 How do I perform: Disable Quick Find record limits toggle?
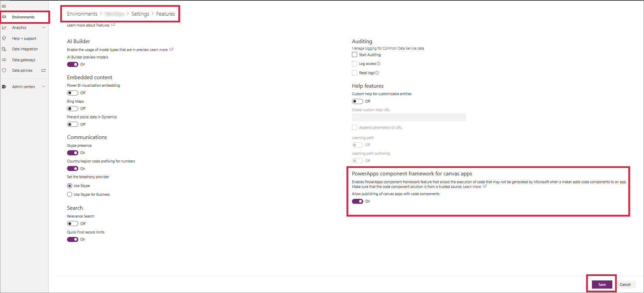[73, 239]
